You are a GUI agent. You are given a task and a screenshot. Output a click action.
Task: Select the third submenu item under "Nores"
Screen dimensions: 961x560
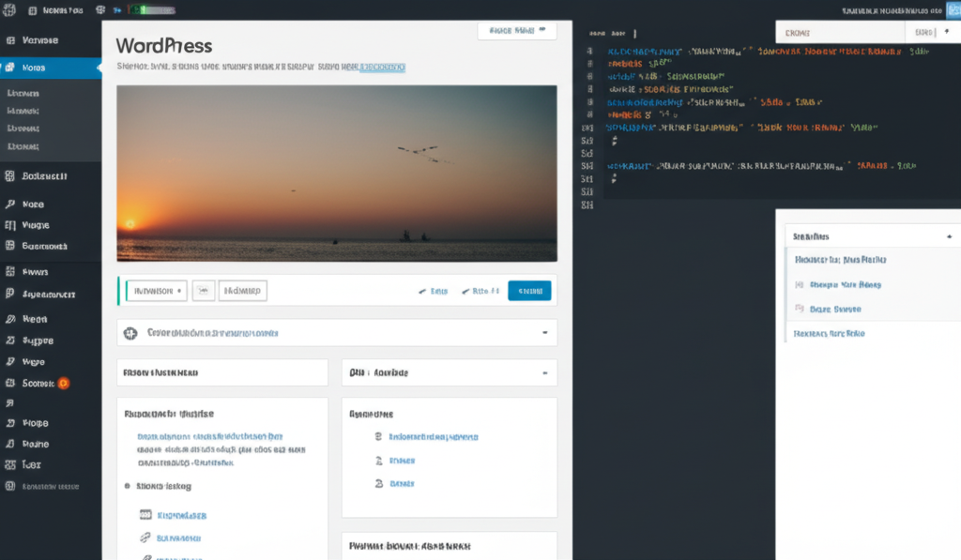[23, 129]
